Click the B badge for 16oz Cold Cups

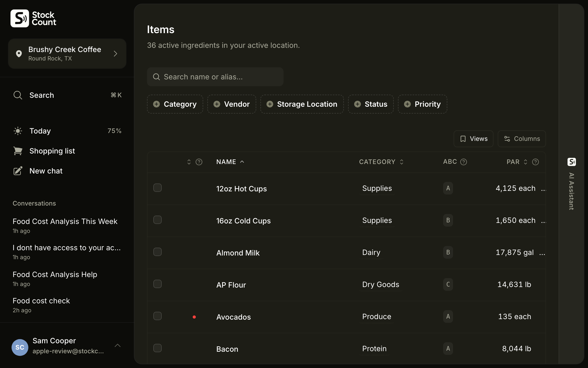[448, 220]
